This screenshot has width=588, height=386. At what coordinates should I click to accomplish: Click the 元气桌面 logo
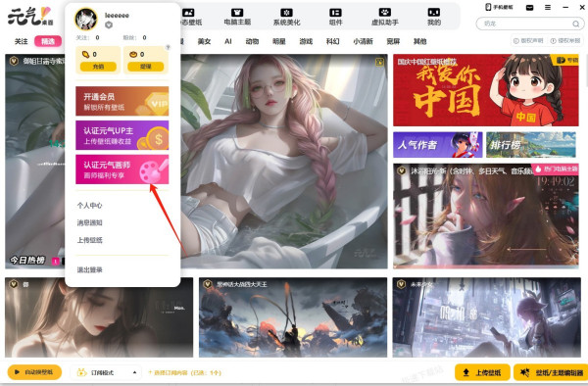click(x=30, y=16)
